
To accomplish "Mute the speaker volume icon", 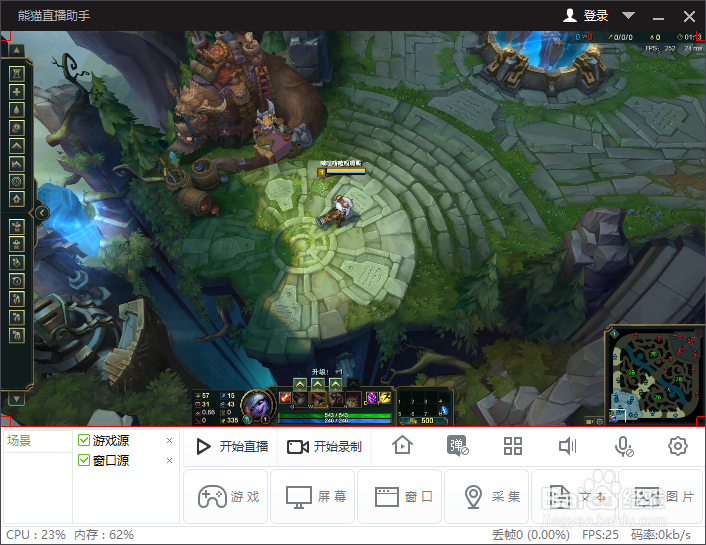I will tap(567, 446).
